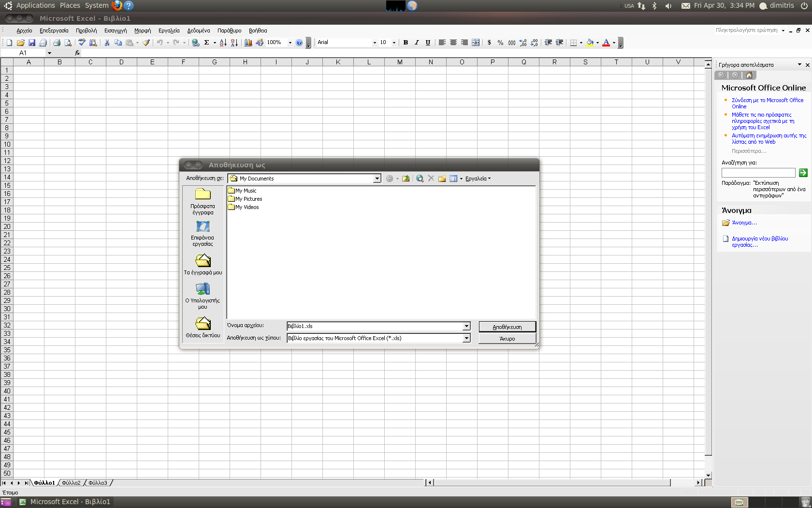Image resolution: width=812 pixels, height=508 pixels.
Task: Open Ο Υπολογιστής μου in places bar
Action: pos(203,296)
